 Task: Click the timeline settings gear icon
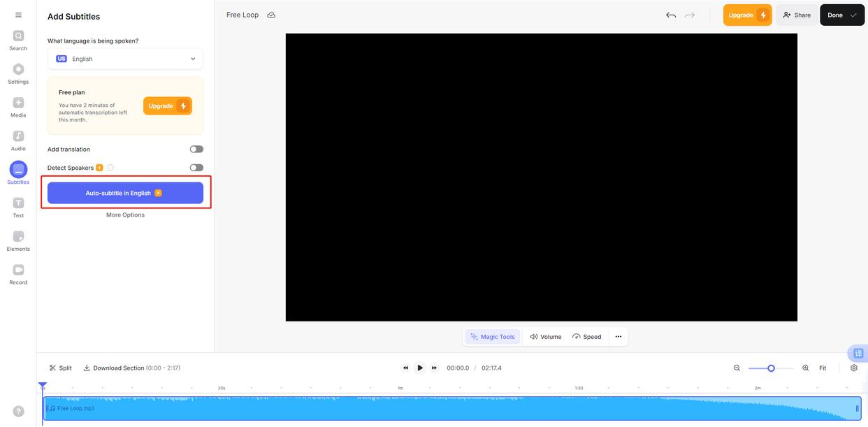coord(853,368)
